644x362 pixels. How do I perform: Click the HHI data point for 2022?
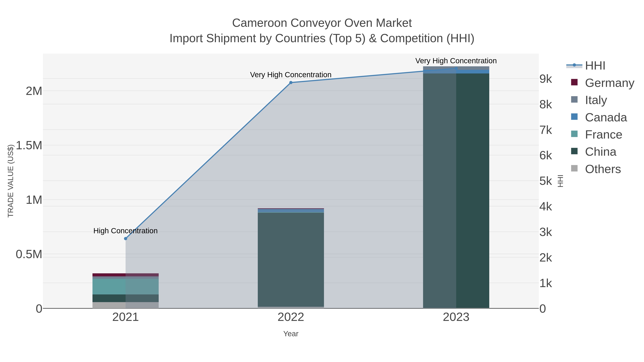291,83
